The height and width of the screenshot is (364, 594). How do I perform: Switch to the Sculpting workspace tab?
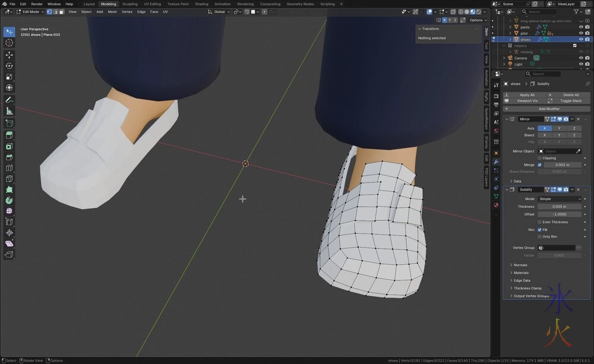129,4
